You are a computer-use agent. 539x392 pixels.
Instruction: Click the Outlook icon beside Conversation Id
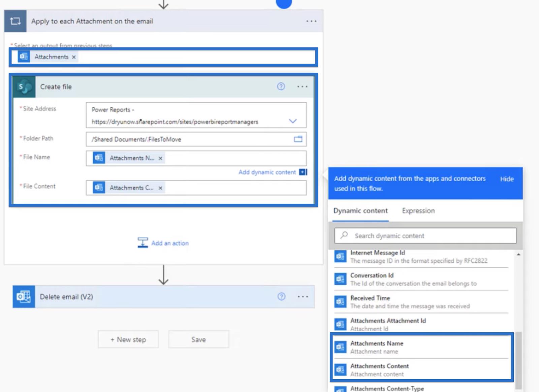(x=340, y=279)
